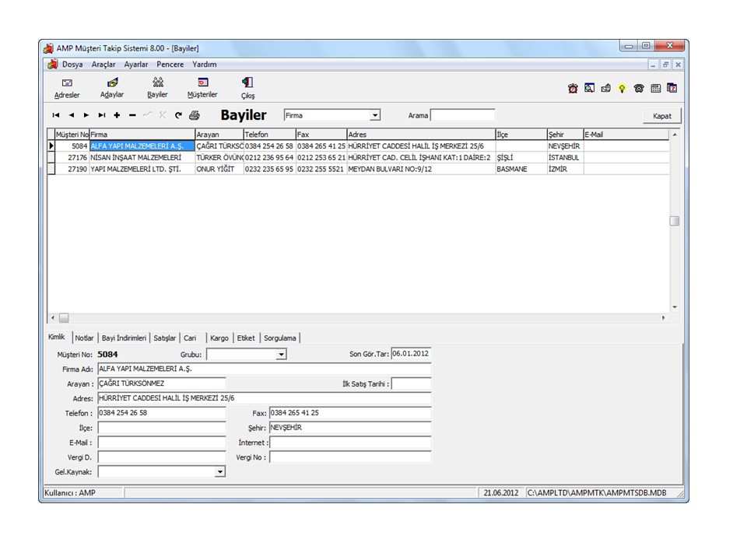Open the Bayiler toolbar icon
This screenshot has width=747, height=560.
tap(157, 88)
